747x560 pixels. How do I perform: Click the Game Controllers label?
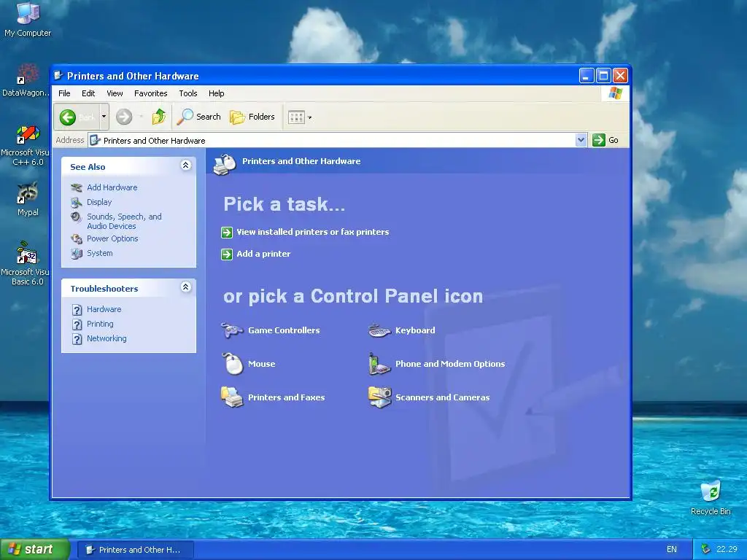click(x=284, y=330)
